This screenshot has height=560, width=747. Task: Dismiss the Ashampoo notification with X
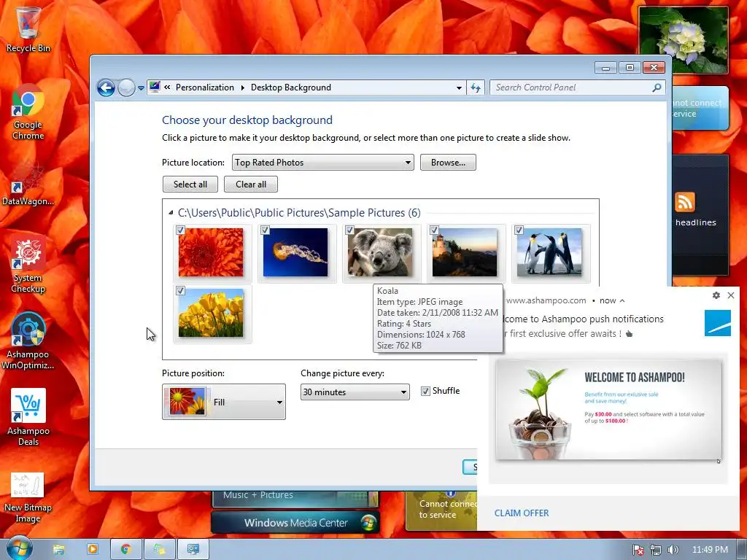click(x=731, y=295)
